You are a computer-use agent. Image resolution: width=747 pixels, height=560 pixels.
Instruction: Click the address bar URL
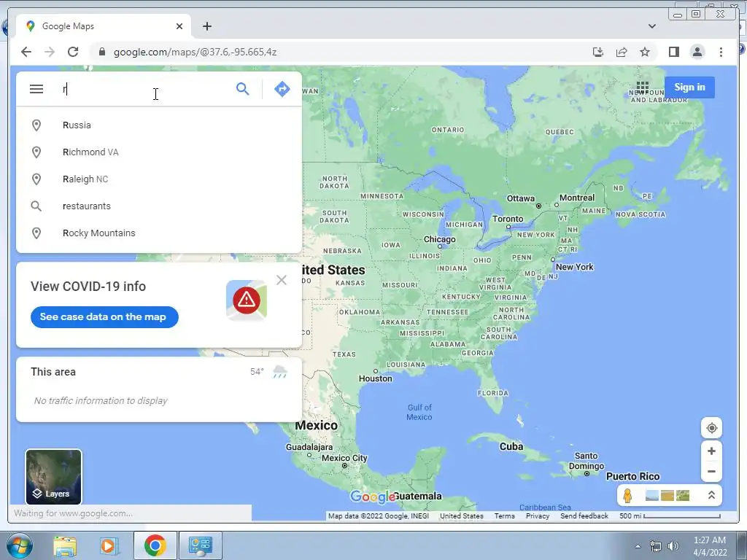(195, 52)
